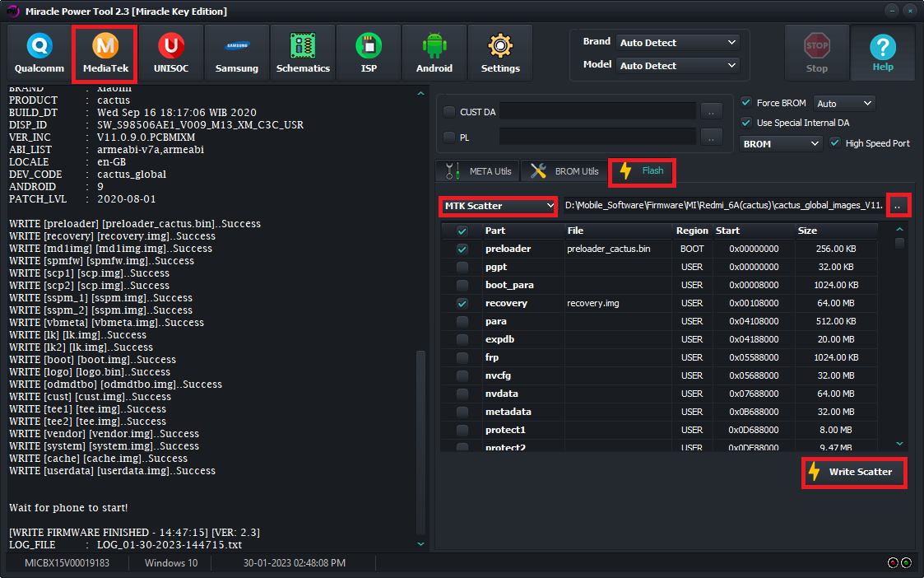Click the PL path field
Image resolution: width=924 pixels, height=578 pixels.
[597, 137]
